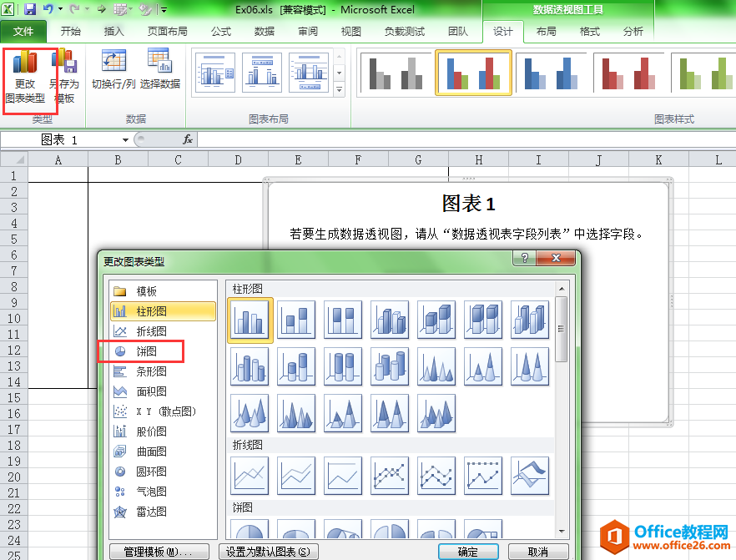Viewport: 736px width, 560px height.
Task: Select the third chart layout thumbnail
Action: click(x=309, y=73)
